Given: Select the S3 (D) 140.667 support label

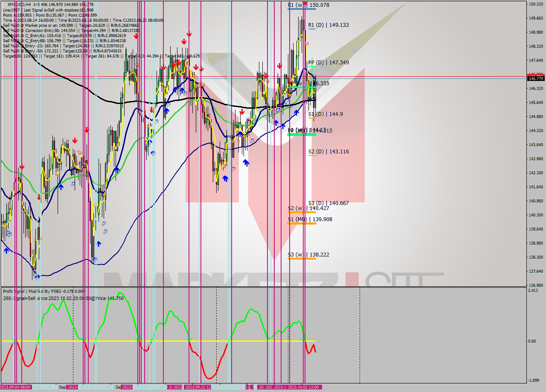Looking at the screenshot, I should pyautogui.click(x=328, y=203).
